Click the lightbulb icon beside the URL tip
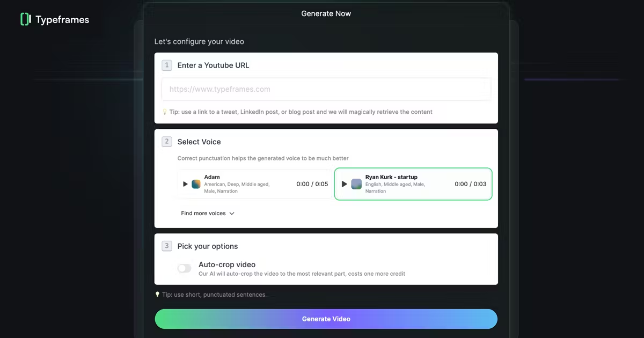The image size is (644, 338). pos(165,112)
